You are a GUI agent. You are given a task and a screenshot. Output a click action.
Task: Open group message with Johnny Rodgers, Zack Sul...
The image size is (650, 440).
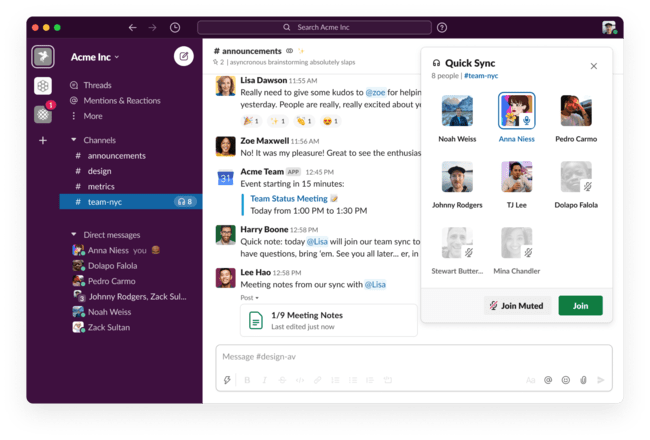point(131,297)
